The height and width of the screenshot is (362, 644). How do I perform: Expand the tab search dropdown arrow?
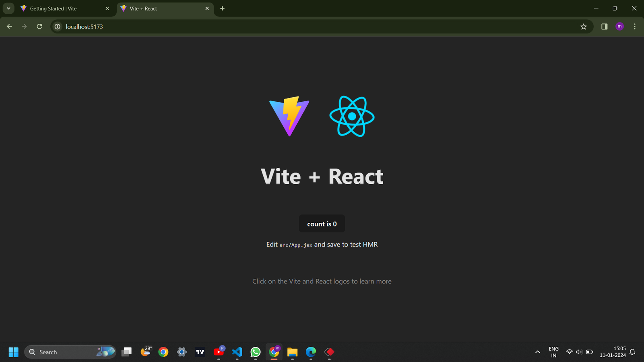[x=8, y=8]
